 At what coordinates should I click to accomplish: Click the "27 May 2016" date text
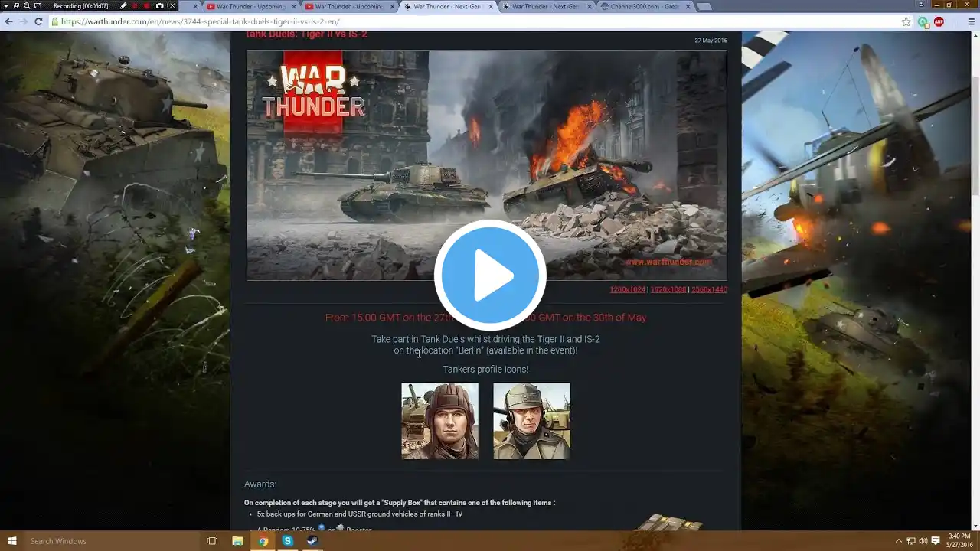pyautogui.click(x=710, y=41)
